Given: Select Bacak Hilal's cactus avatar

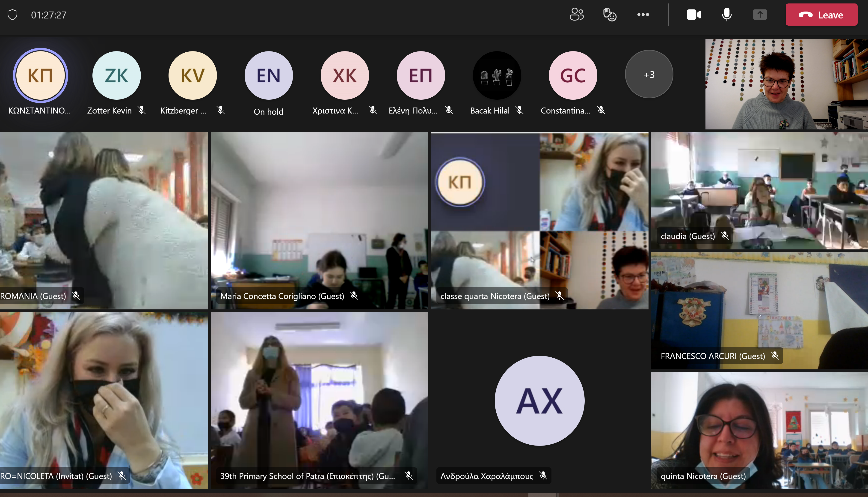Looking at the screenshot, I should click(x=497, y=75).
